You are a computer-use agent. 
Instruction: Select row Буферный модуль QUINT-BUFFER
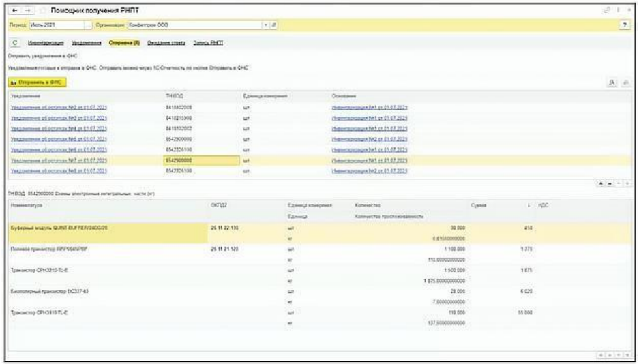coord(320,233)
